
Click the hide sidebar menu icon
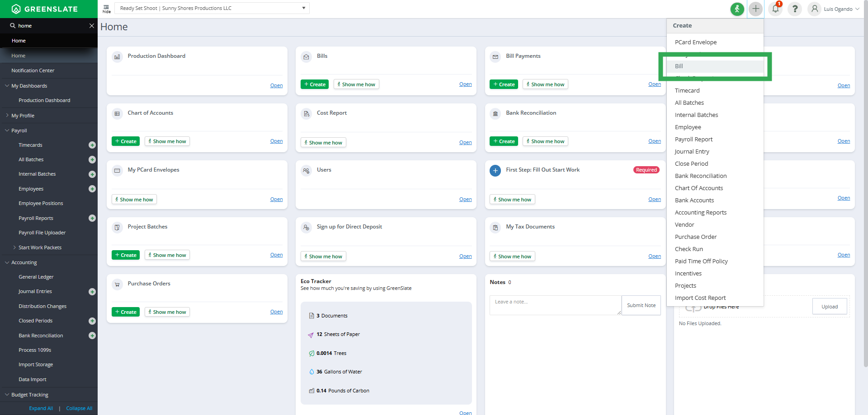point(107,9)
